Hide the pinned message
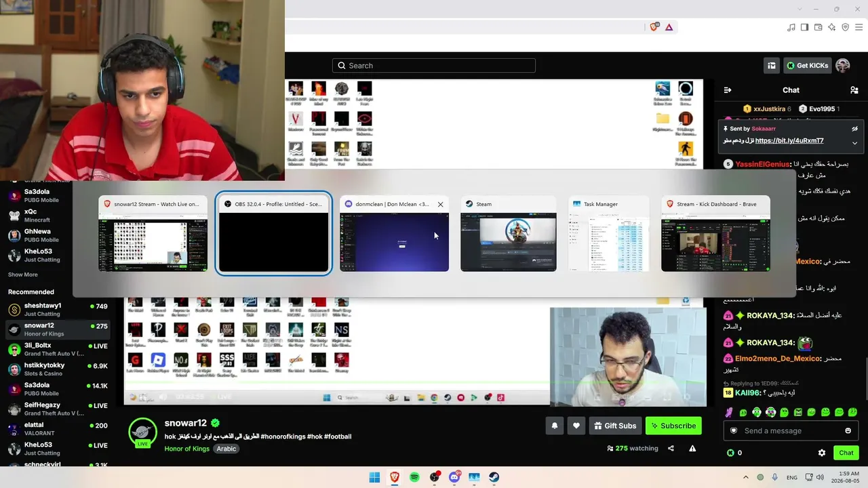 pos(855,129)
